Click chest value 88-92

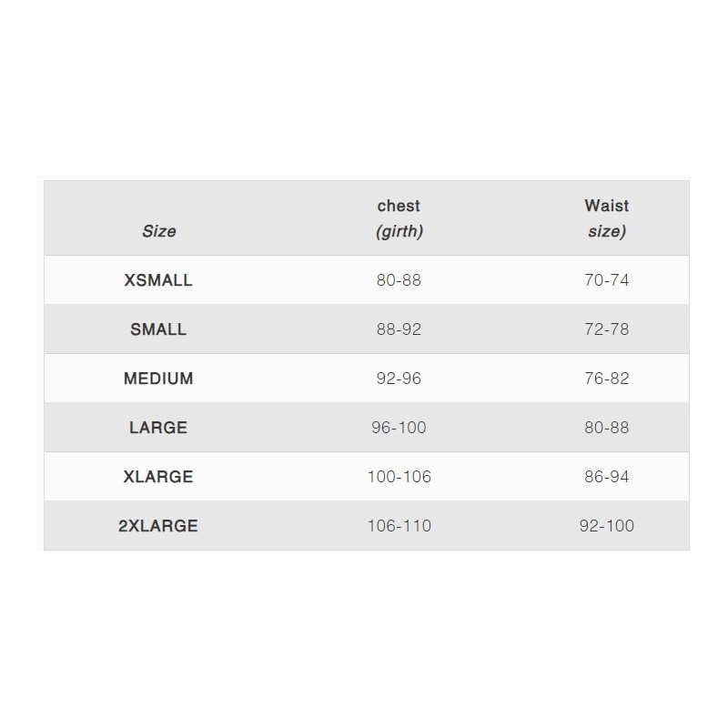[x=399, y=329]
